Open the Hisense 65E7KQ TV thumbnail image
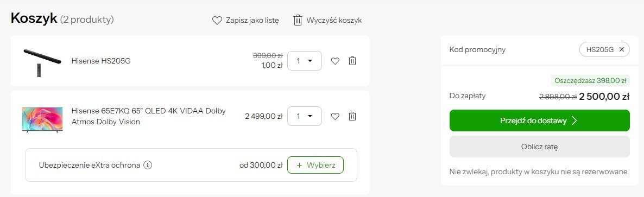Viewport: 644px width, 197px height. (42, 119)
